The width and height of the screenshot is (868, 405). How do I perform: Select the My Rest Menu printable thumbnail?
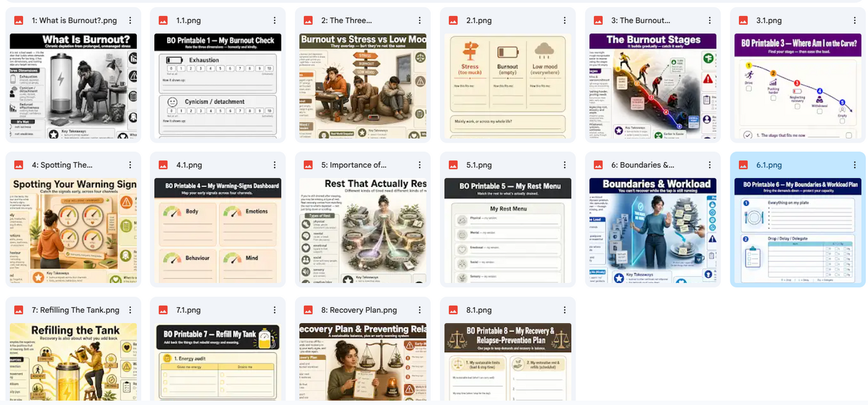(x=508, y=231)
